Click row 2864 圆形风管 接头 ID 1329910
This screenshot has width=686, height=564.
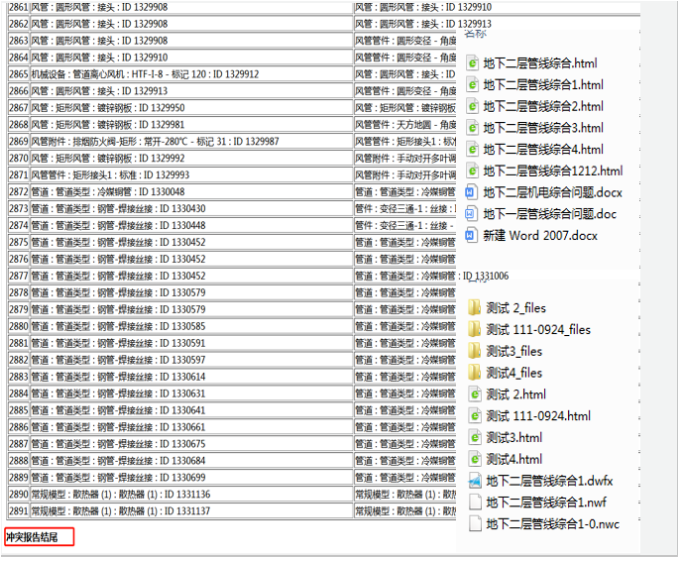coord(191,57)
